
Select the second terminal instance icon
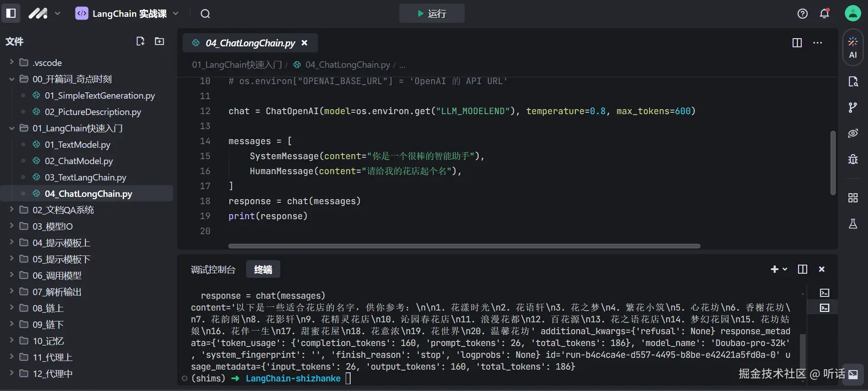[x=824, y=308]
